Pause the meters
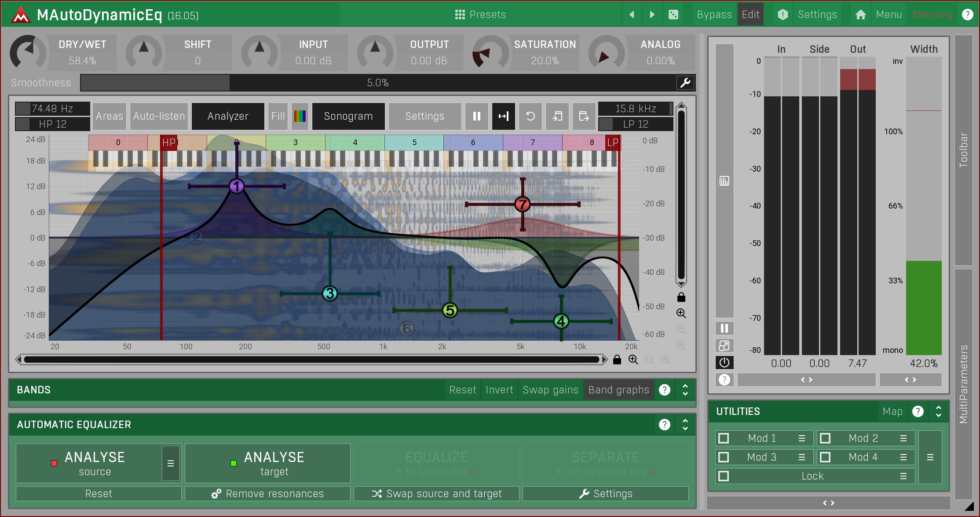 724,328
